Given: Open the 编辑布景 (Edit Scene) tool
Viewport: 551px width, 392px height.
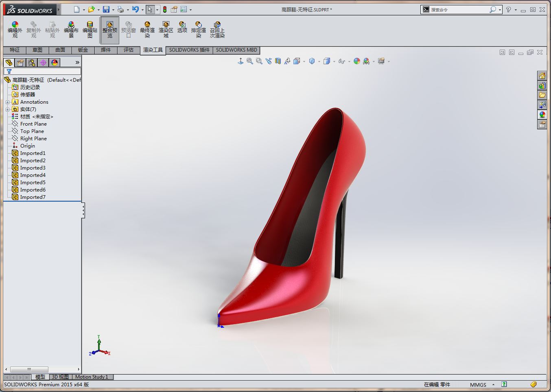Looking at the screenshot, I should (x=71, y=30).
